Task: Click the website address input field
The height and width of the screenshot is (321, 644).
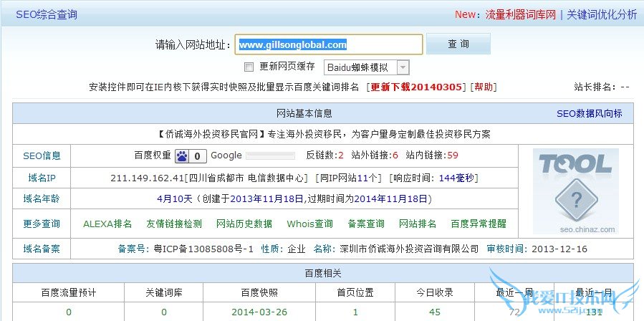Action: click(x=329, y=44)
